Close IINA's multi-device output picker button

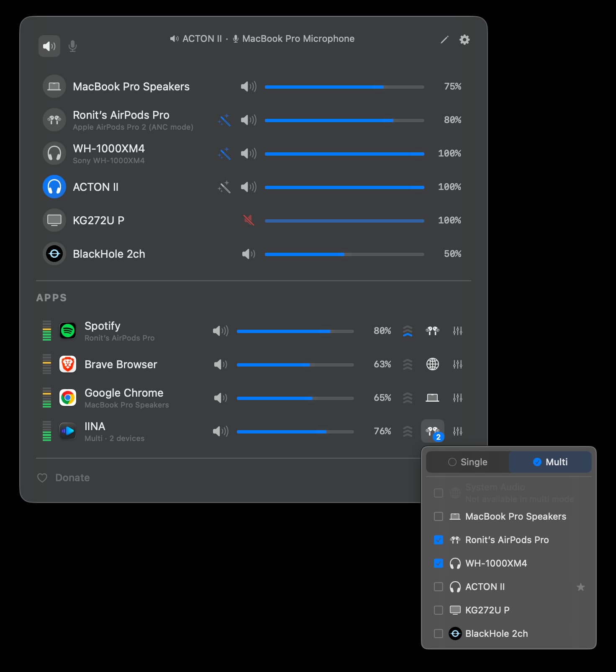433,431
